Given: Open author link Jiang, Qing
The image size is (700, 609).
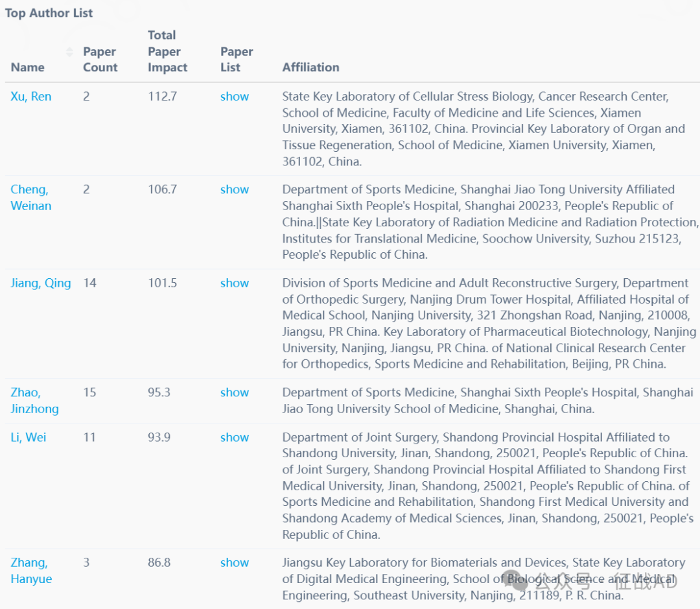Looking at the screenshot, I should tap(41, 283).
